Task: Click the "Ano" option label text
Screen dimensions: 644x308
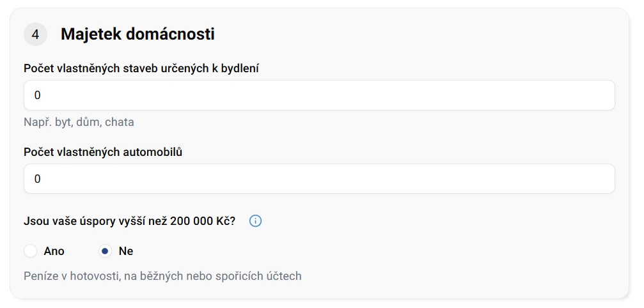Action: coord(54,251)
